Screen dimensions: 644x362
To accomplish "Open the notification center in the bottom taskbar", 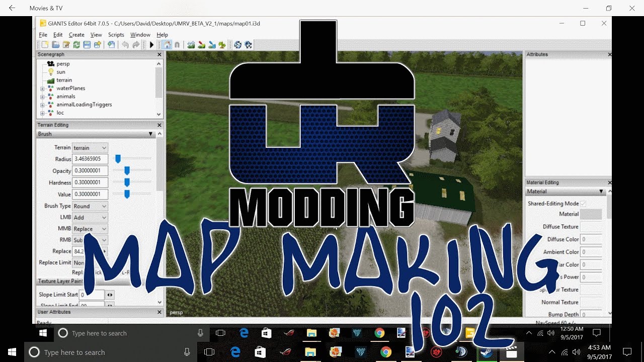I will [627, 352].
